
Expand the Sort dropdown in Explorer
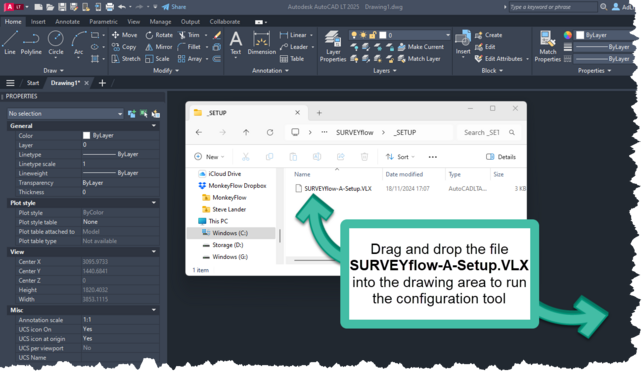pyautogui.click(x=400, y=157)
